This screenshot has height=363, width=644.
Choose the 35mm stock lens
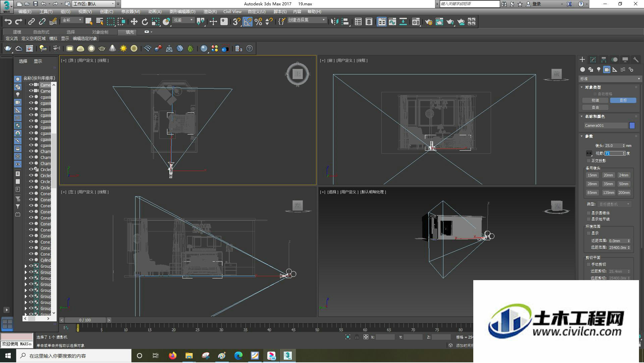point(608,184)
